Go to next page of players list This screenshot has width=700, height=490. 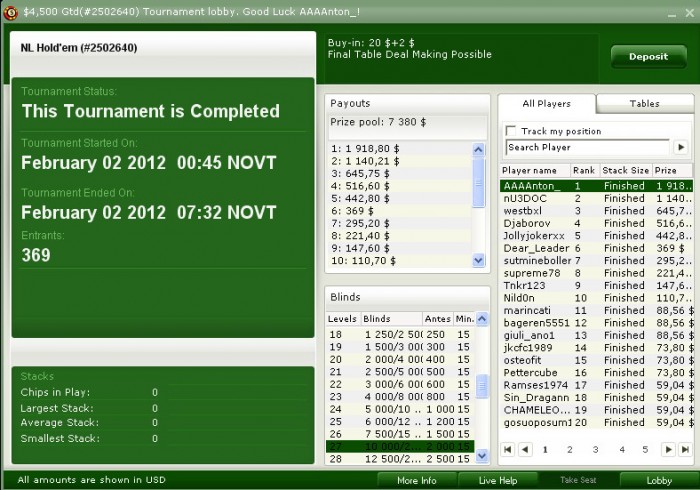pos(668,449)
